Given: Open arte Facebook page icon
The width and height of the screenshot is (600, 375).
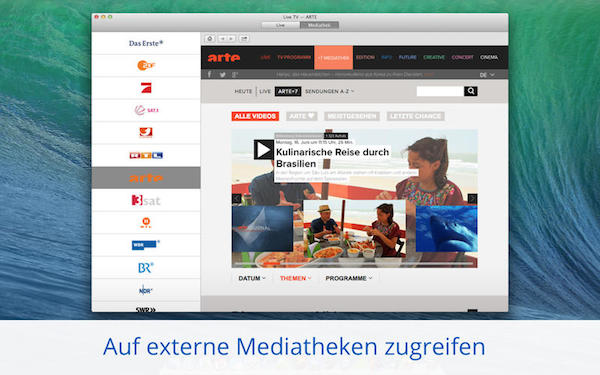Looking at the screenshot, I should click(209, 75).
